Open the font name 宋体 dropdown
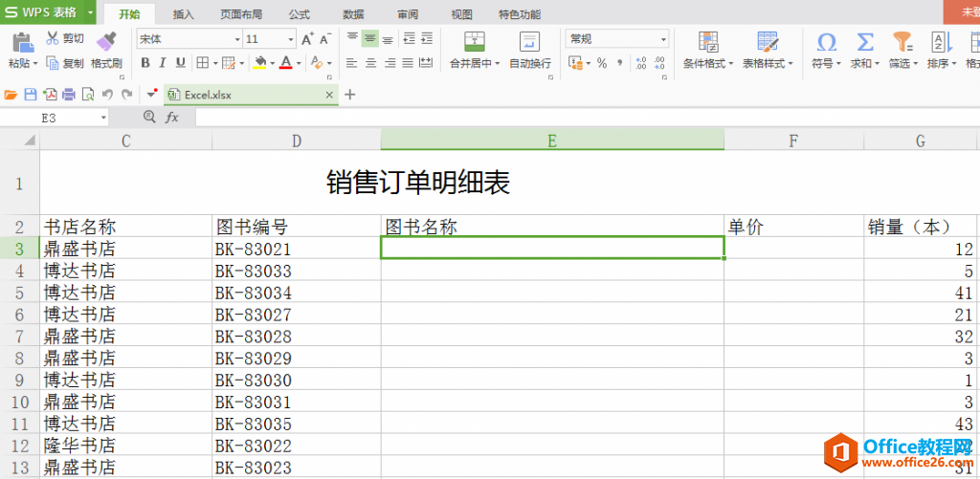 click(x=237, y=39)
